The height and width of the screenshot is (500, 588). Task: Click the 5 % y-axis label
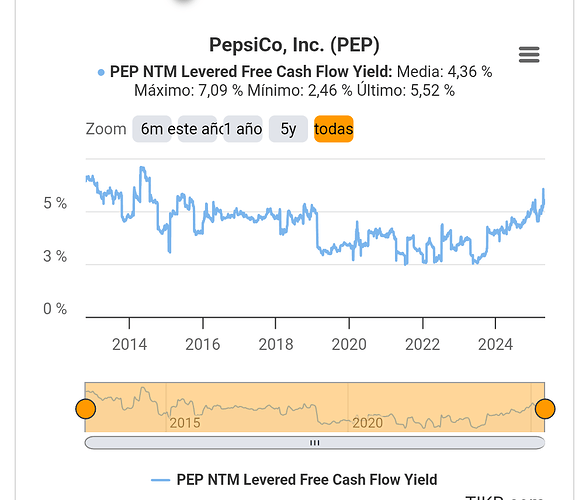55,203
